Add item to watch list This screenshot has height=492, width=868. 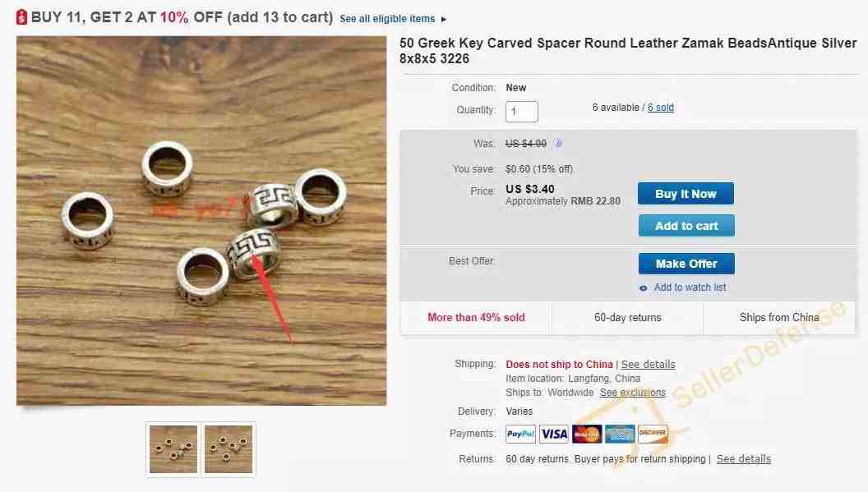tap(690, 287)
